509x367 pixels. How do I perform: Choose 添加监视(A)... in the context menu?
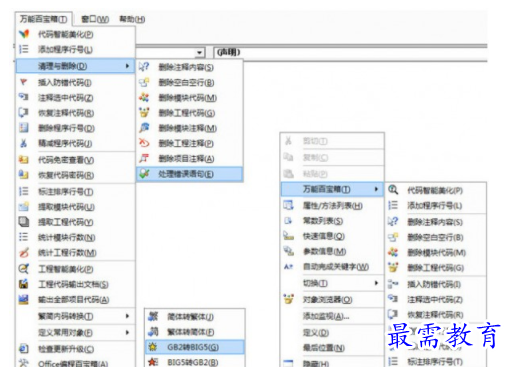point(332,316)
